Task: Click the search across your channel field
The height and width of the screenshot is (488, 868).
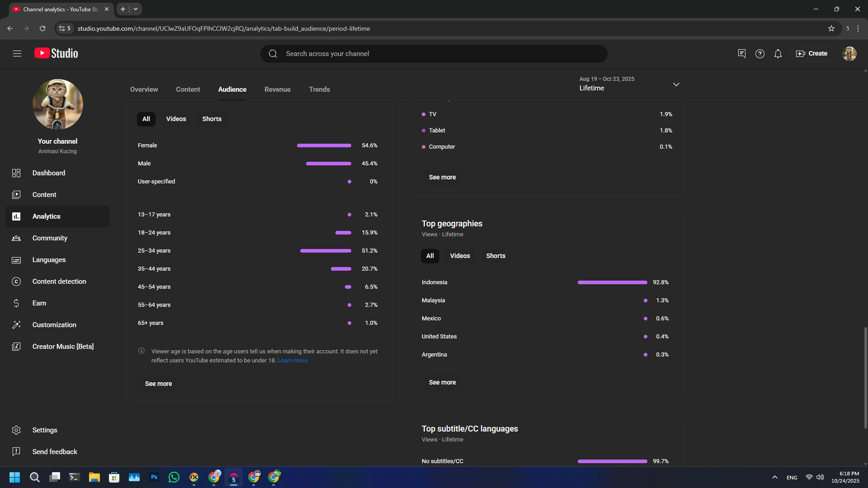Action: coord(434,54)
